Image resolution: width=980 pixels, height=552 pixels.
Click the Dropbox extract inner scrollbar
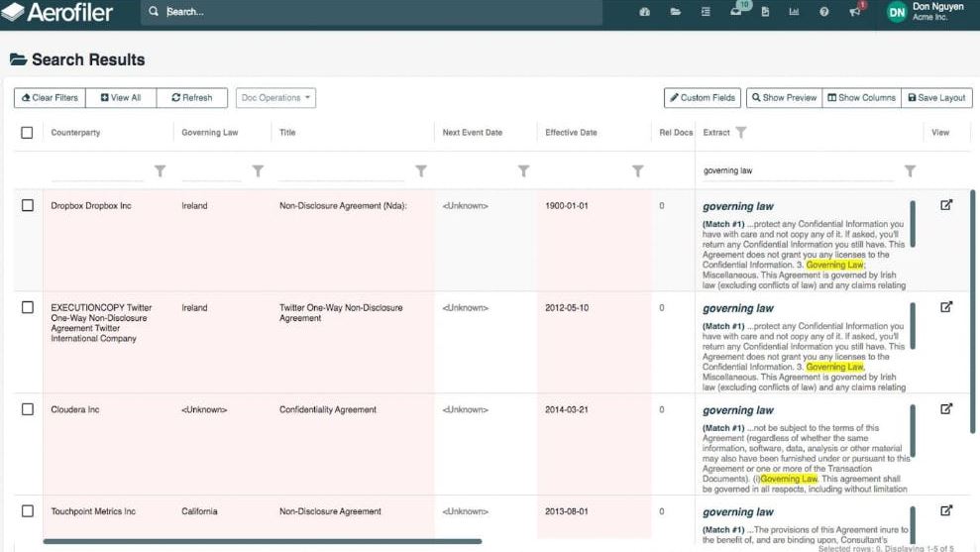tap(913, 224)
